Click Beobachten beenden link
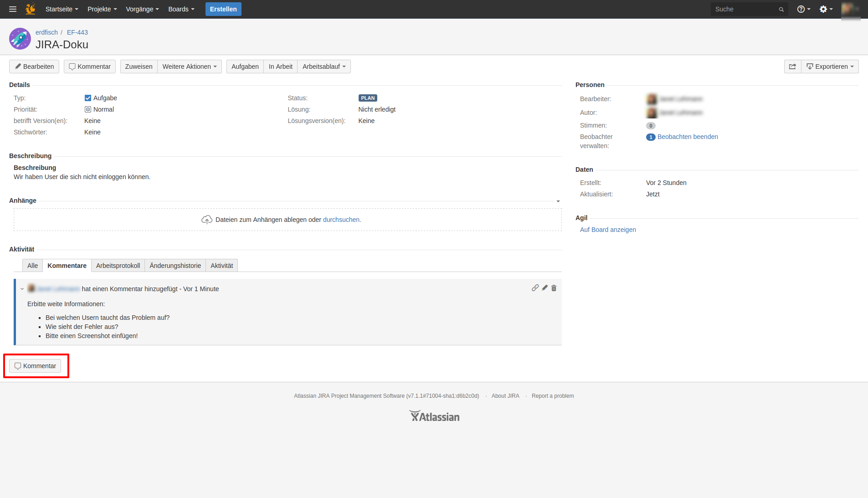The width and height of the screenshot is (868, 498). click(x=688, y=137)
